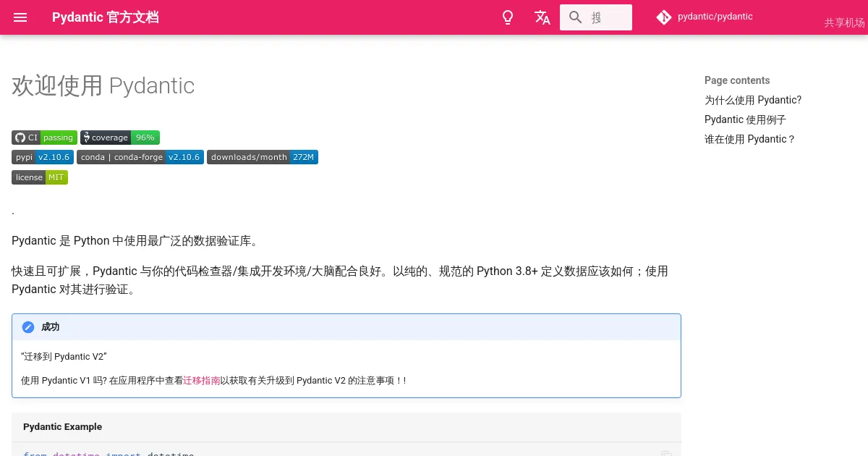This screenshot has width=868, height=456.
Task: Click the Pydantic Example code block title
Action: (63, 427)
